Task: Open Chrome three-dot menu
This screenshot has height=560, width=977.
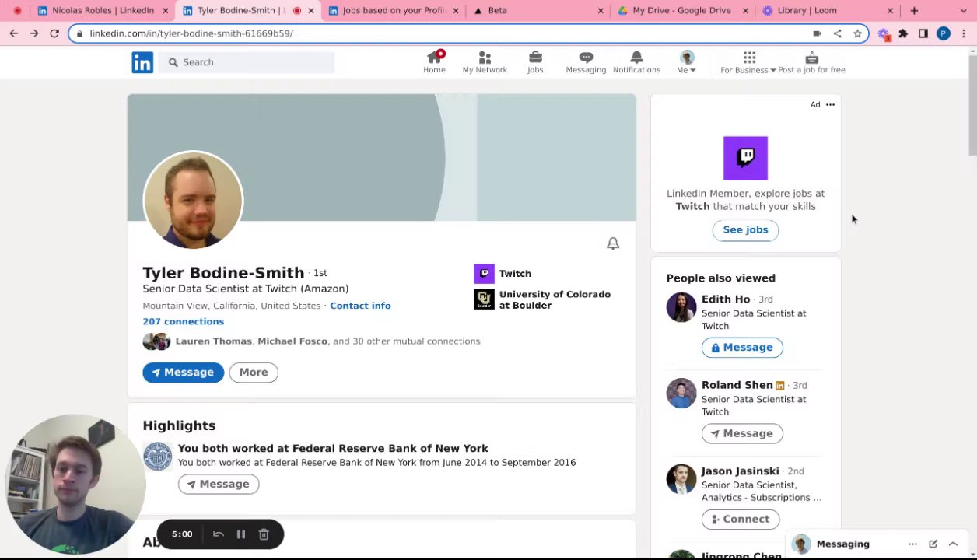Action: tap(964, 33)
